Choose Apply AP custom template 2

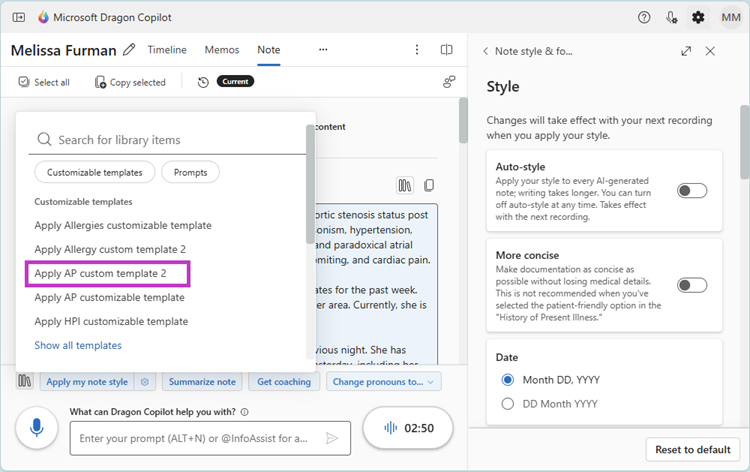[100, 273]
